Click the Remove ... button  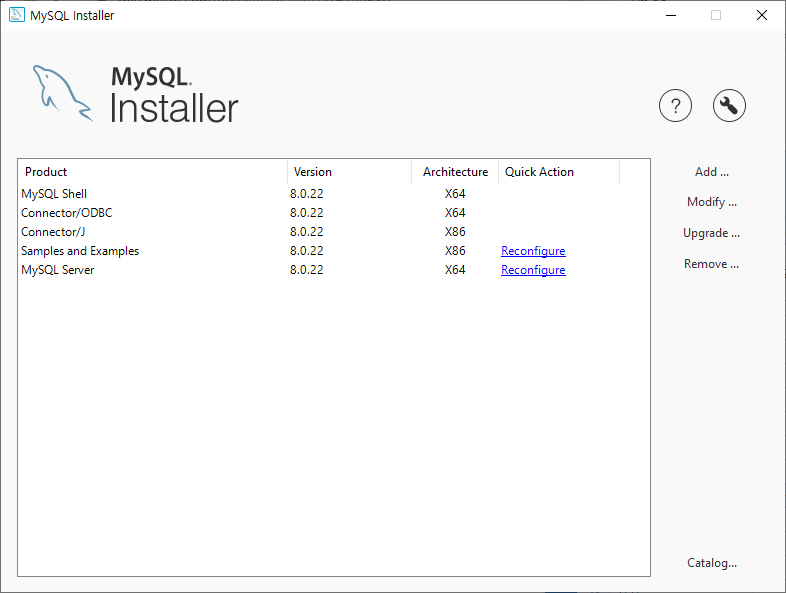(711, 264)
